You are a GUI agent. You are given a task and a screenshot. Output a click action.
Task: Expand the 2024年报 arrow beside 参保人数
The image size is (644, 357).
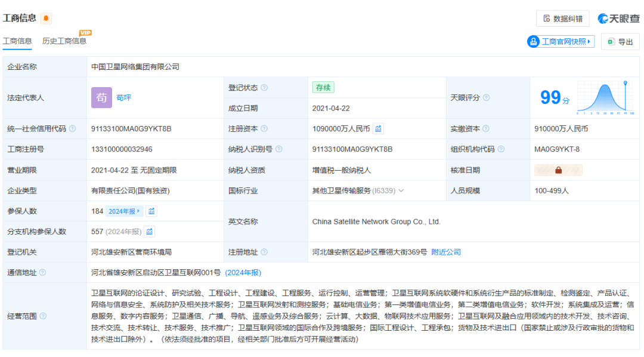click(138, 212)
